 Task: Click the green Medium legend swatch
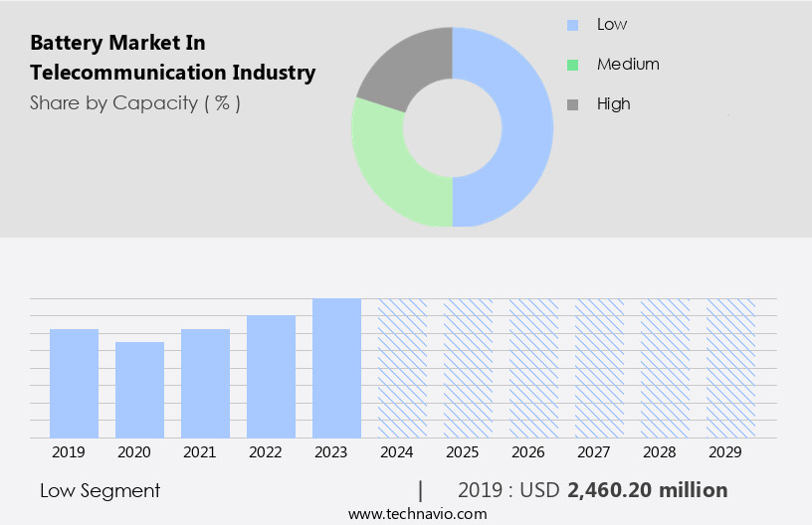click(572, 65)
